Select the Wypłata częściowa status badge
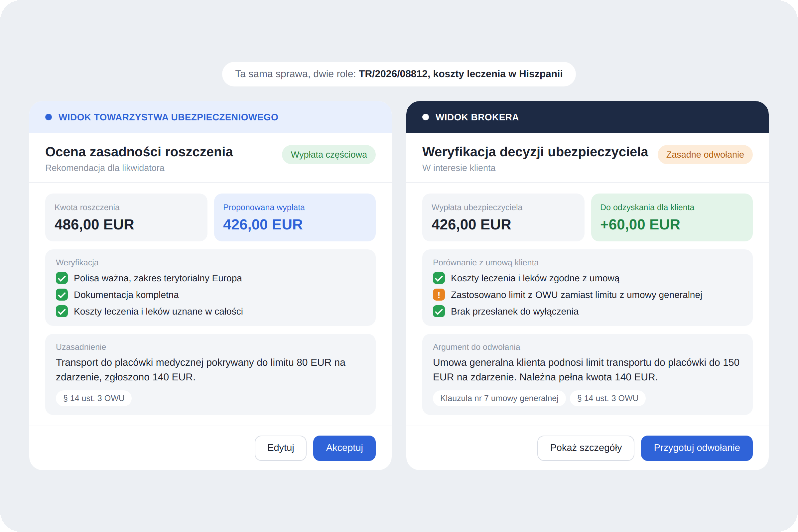 329,155
